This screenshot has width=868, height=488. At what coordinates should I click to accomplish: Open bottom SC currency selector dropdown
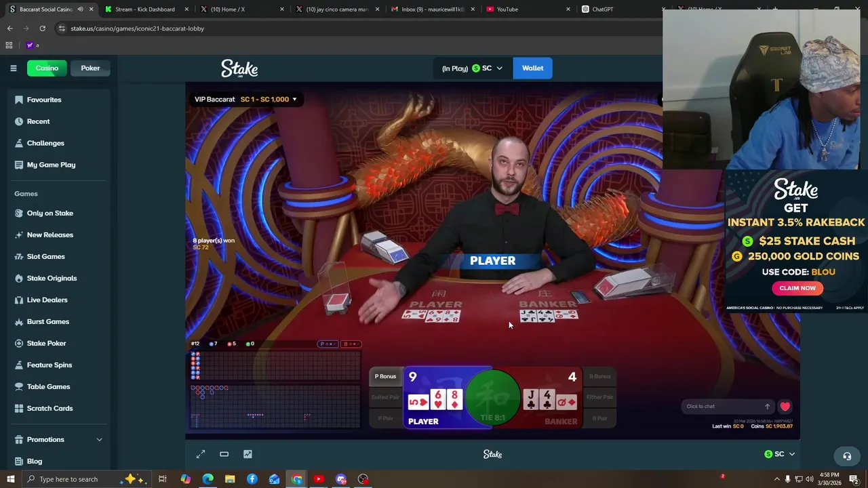click(x=779, y=454)
